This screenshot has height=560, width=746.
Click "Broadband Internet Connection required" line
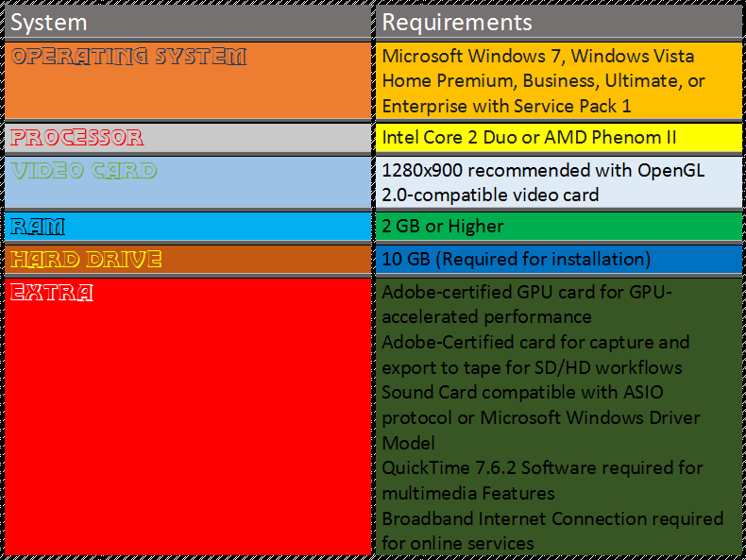pyautogui.click(x=552, y=518)
